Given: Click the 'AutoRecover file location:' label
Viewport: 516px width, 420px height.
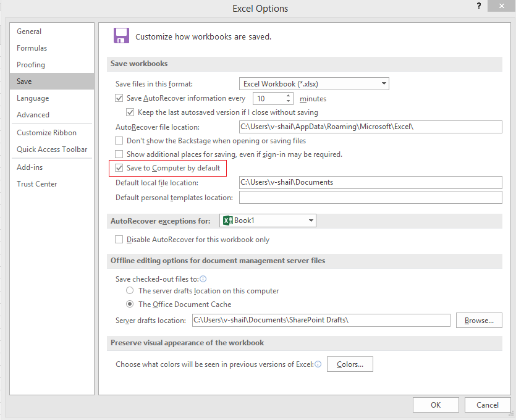Looking at the screenshot, I should coord(158,127).
